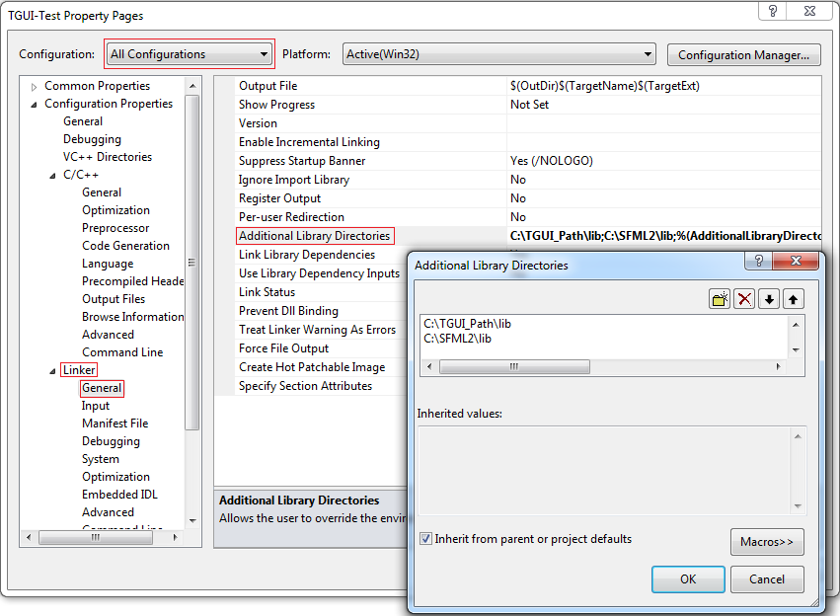
Task: Click the OK button
Action: pos(688,578)
